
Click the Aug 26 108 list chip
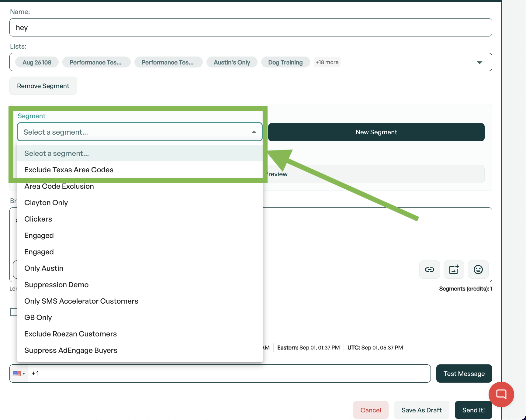37,62
